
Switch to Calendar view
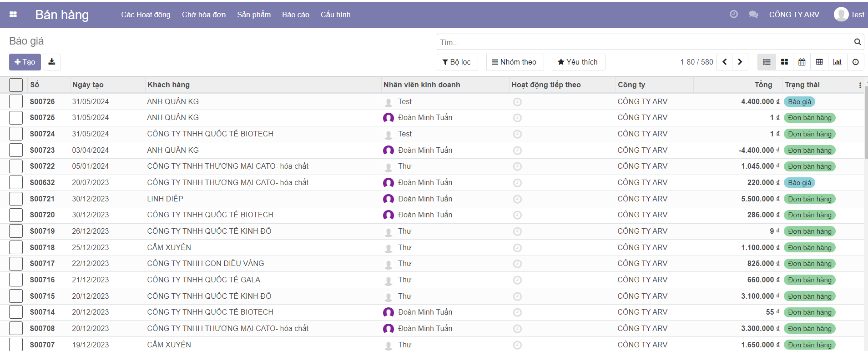click(802, 62)
